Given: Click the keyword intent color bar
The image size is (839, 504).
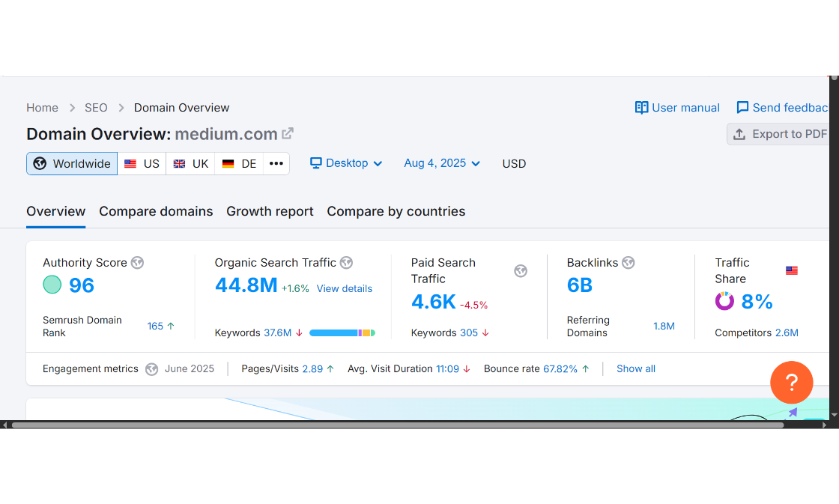Looking at the screenshot, I should pyautogui.click(x=342, y=332).
